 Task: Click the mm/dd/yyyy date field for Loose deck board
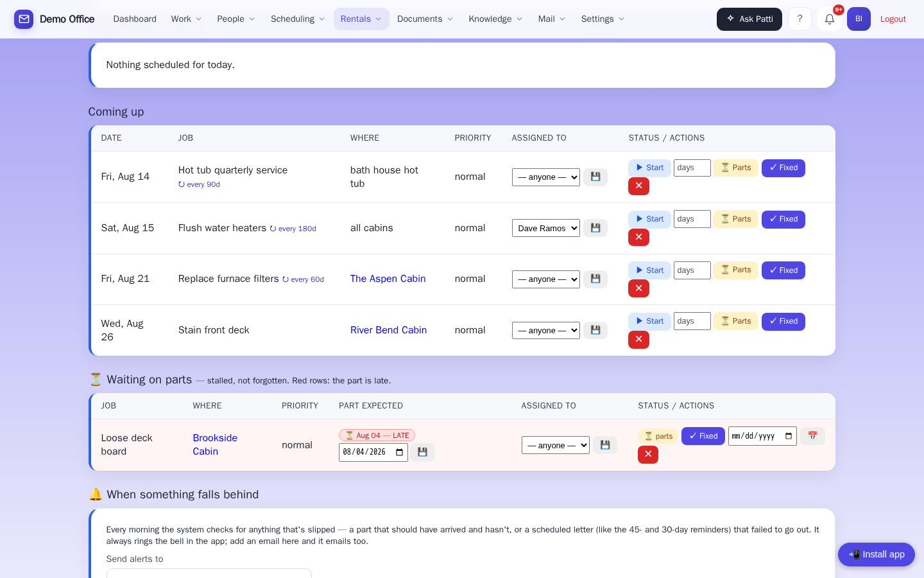pos(762,436)
